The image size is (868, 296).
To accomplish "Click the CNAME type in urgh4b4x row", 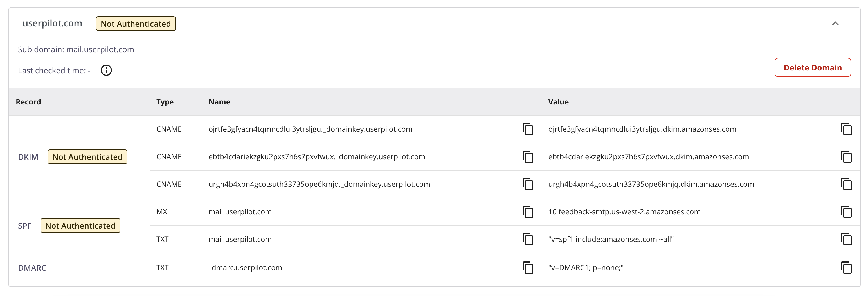I will (169, 184).
